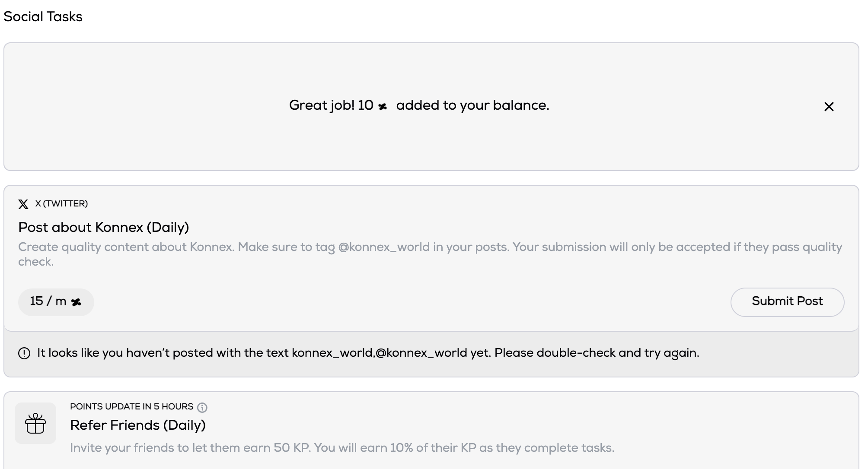Click the Great job balance message text
The image size is (868, 469).
coord(419,105)
